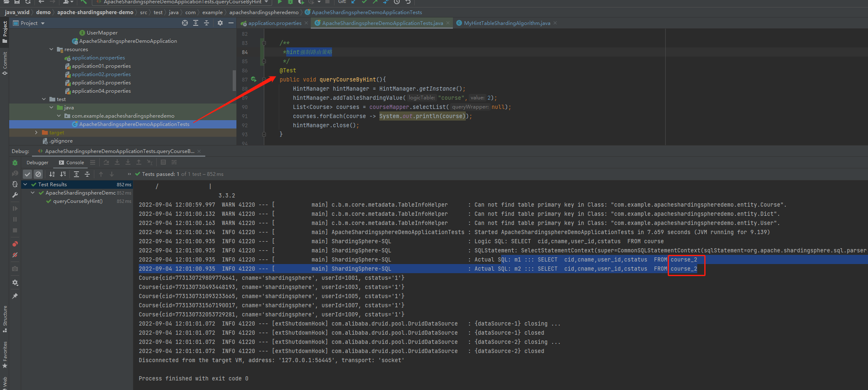The image size is (868, 390).
Task: Click the camera thread dump icon
Action: (15, 269)
